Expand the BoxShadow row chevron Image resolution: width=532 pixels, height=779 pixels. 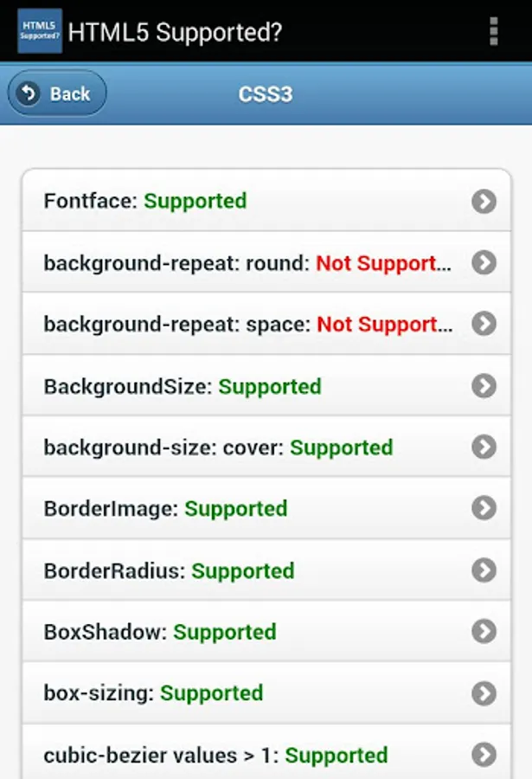click(x=484, y=632)
